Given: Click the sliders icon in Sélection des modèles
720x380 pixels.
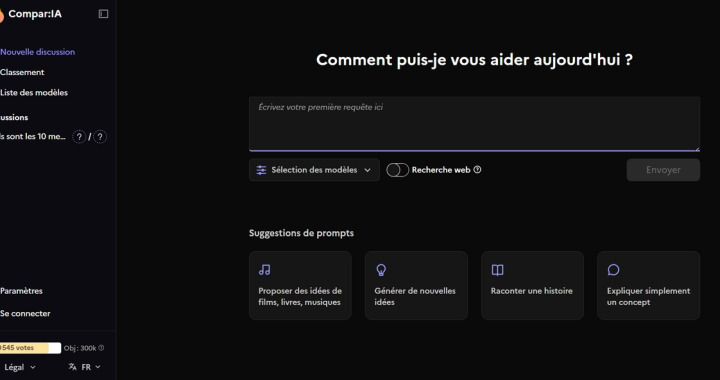Looking at the screenshot, I should coord(261,170).
